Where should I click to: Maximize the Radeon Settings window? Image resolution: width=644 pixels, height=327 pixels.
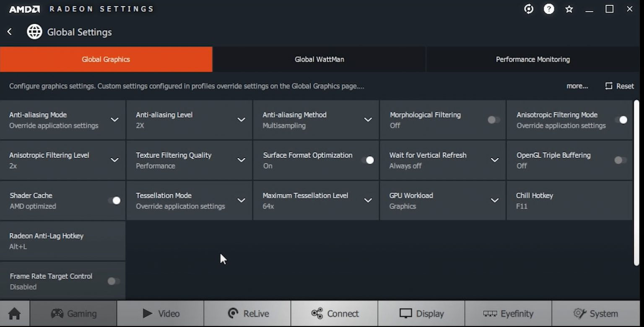[610, 9]
